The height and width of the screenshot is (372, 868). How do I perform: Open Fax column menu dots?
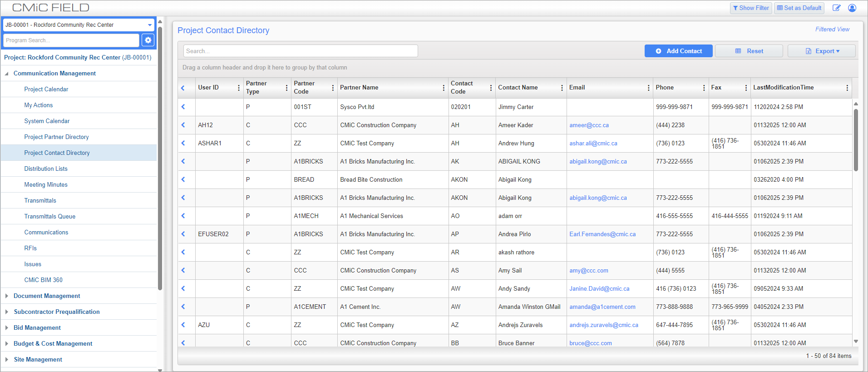(746, 88)
